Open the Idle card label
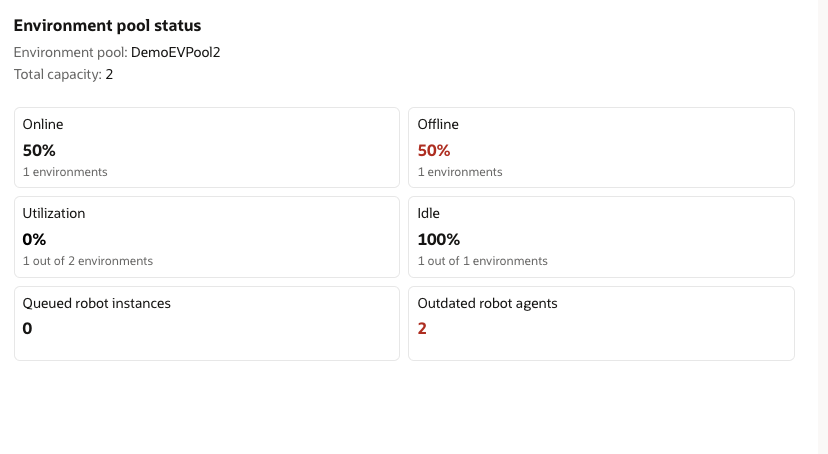This screenshot has height=454, width=828. pyautogui.click(x=428, y=214)
